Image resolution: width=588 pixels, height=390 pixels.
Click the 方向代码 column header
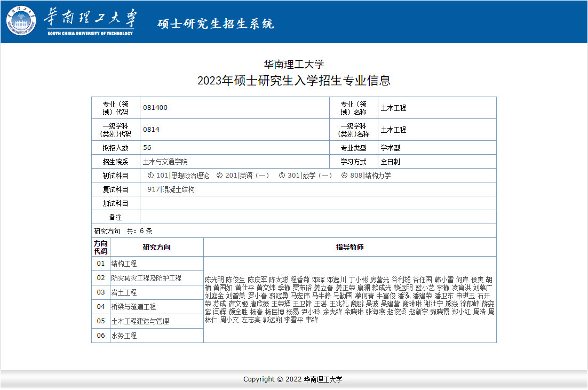(x=101, y=247)
